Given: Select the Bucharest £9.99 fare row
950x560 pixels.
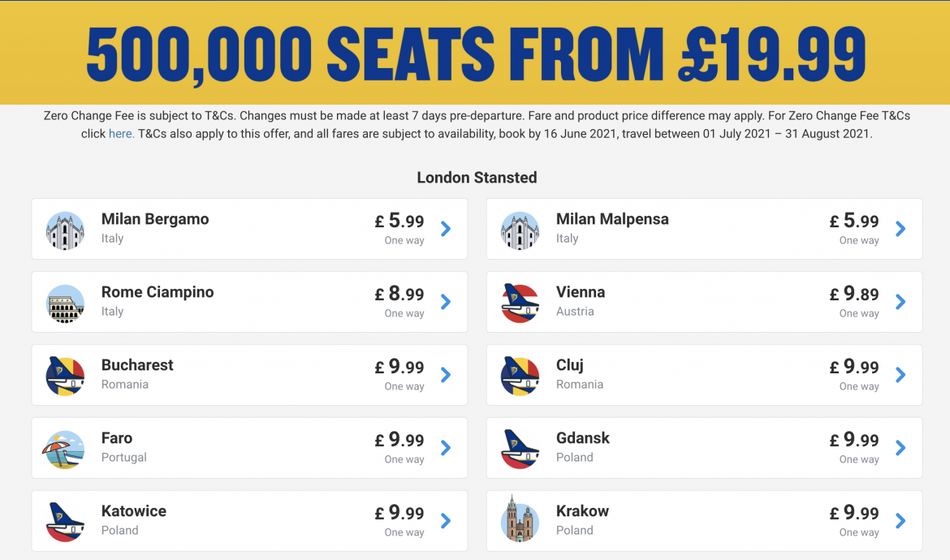Looking at the screenshot, I should pyautogui.click(x=248, y=375).
